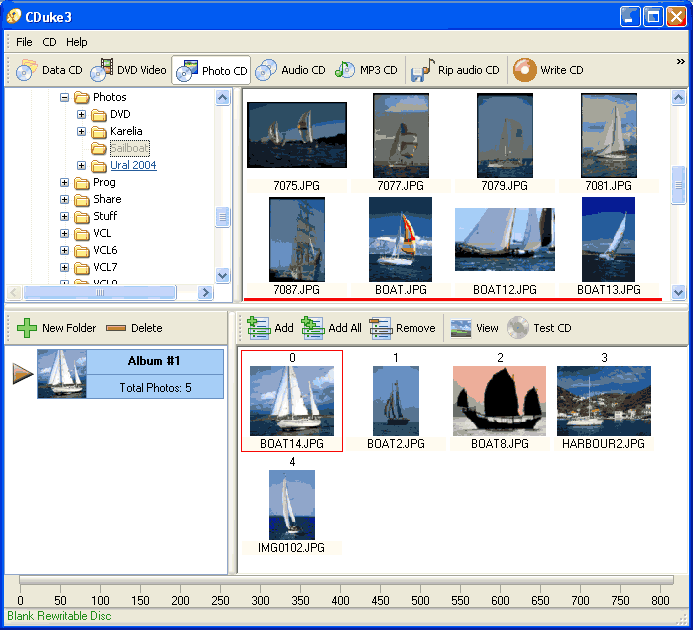Expand the Ural 2004 folder
Screen dimensions: 693x630
pos(81,165)
